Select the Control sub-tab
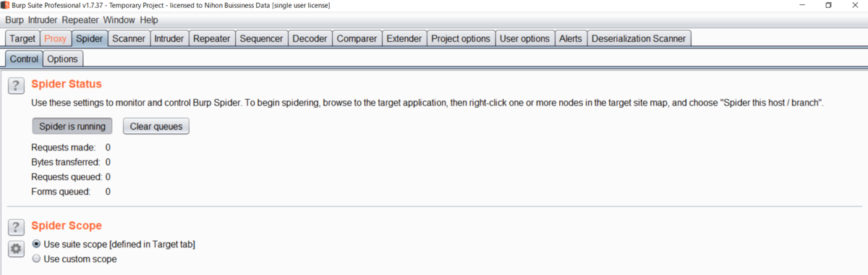This screenshot has width=868, height=275. pyautogui.click(x=24, y=59)
